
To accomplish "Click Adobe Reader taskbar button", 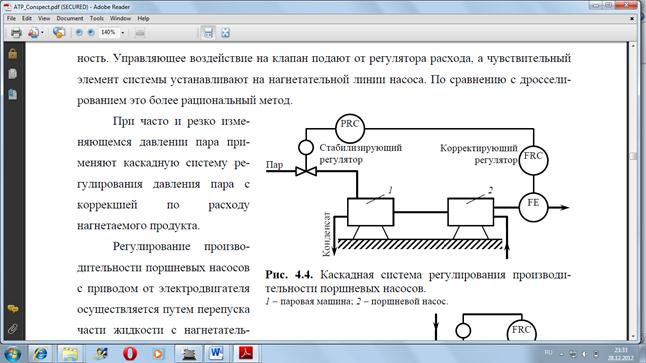I will tap(246, 354).
